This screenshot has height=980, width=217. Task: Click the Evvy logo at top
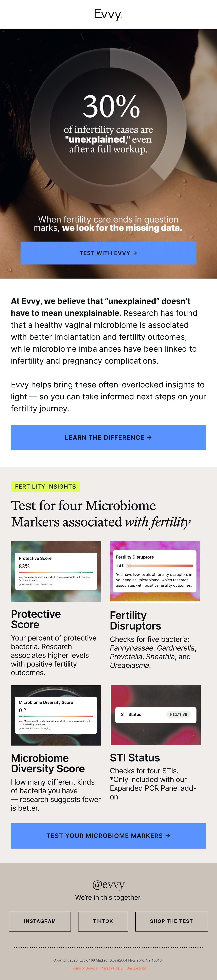(x=108, y=14)
